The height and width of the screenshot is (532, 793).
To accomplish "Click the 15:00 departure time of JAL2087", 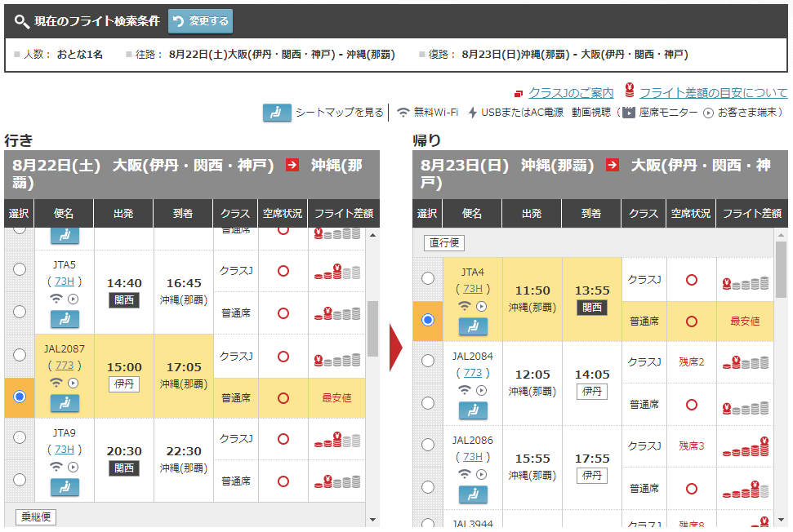I will point(124,367).
